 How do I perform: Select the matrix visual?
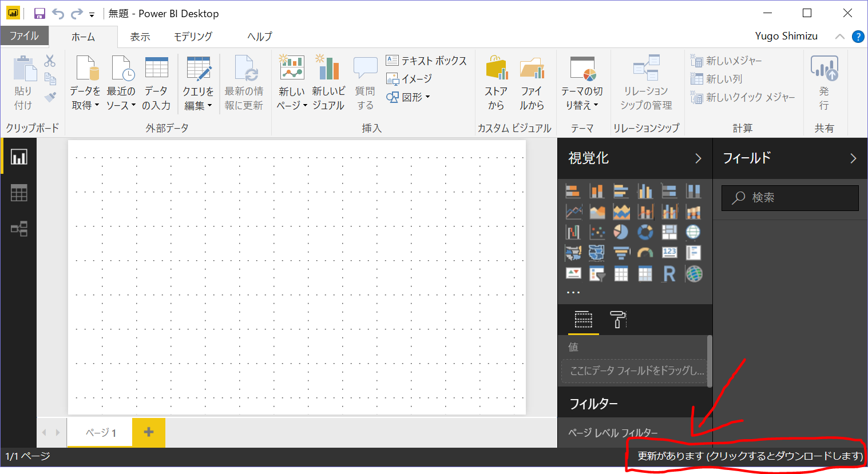[645, 274]
